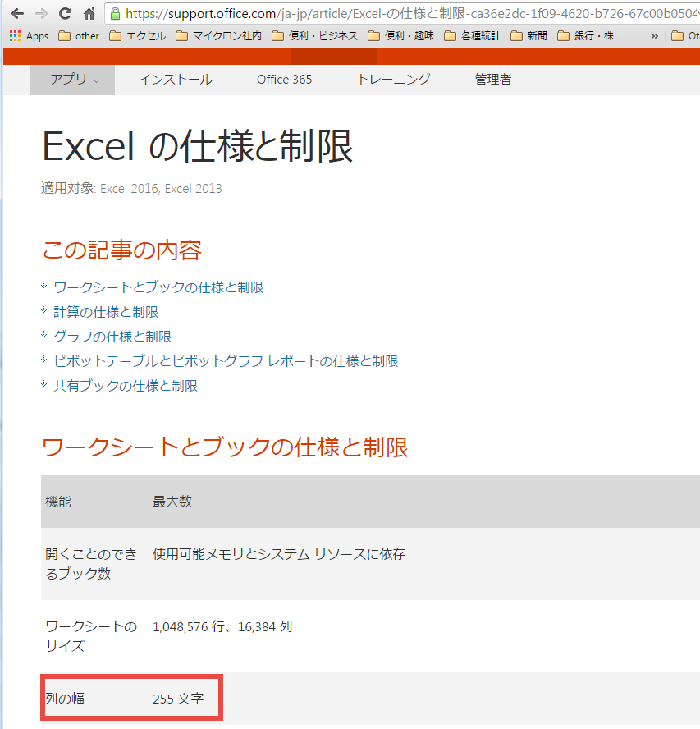Click the 1,048,576 行、16,384 列 value
Screen dimensions: 700x729
tap(222, 626)
